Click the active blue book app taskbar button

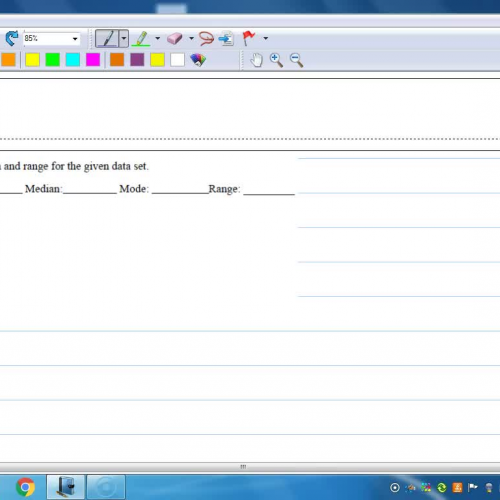pyautogui.click(x=66, y=487)
